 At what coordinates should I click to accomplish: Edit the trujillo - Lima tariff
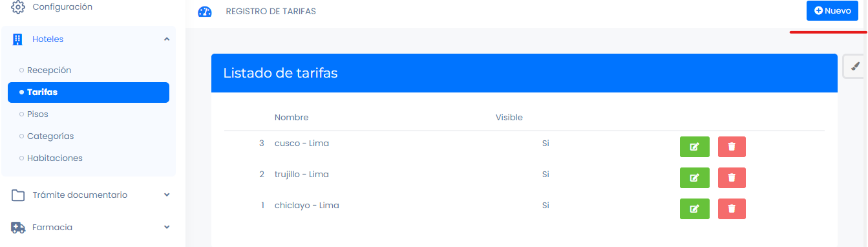[x=695, y=178]
